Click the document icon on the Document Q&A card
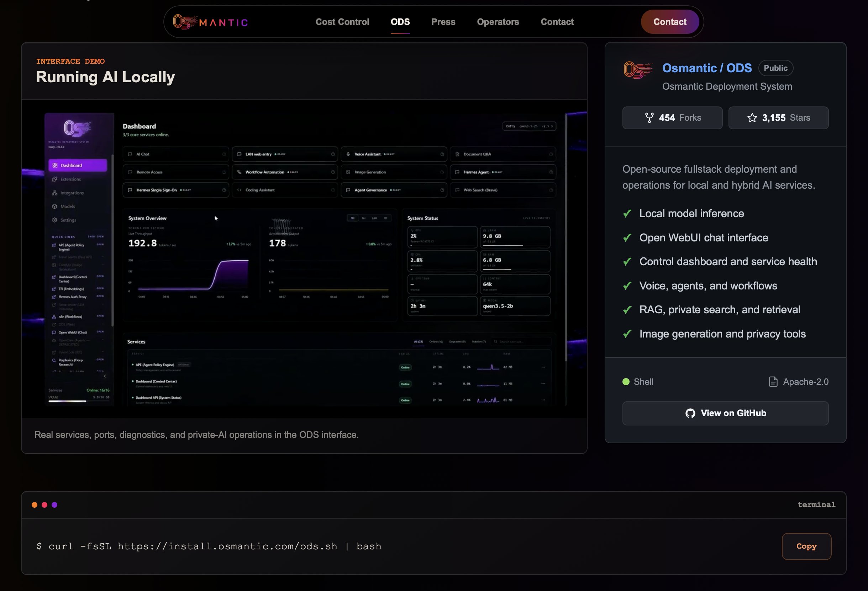 pos(457,154)
